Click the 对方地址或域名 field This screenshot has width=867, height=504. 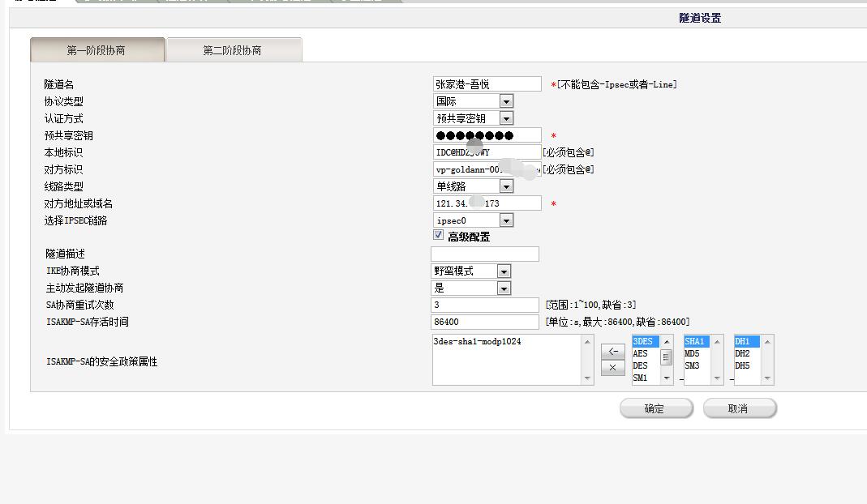coord(487,203)
